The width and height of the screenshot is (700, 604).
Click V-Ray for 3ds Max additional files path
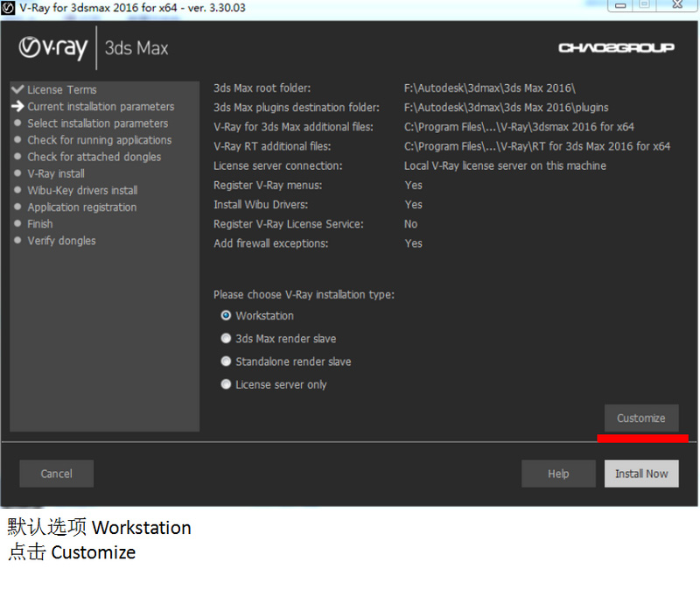tap(519, 127)
